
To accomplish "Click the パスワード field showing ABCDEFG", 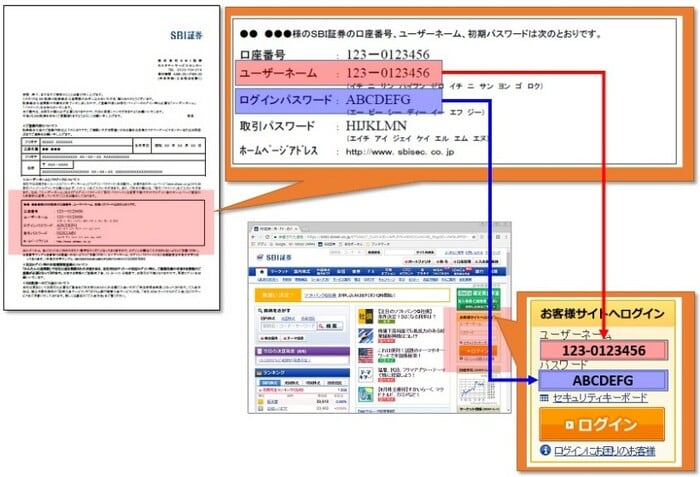I will 603,381.
